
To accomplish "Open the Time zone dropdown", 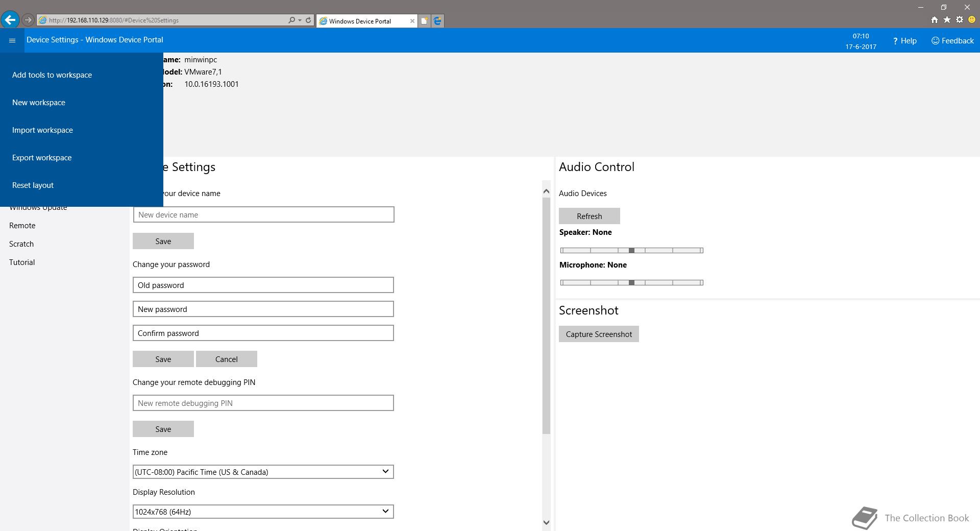I will (263, 472).
